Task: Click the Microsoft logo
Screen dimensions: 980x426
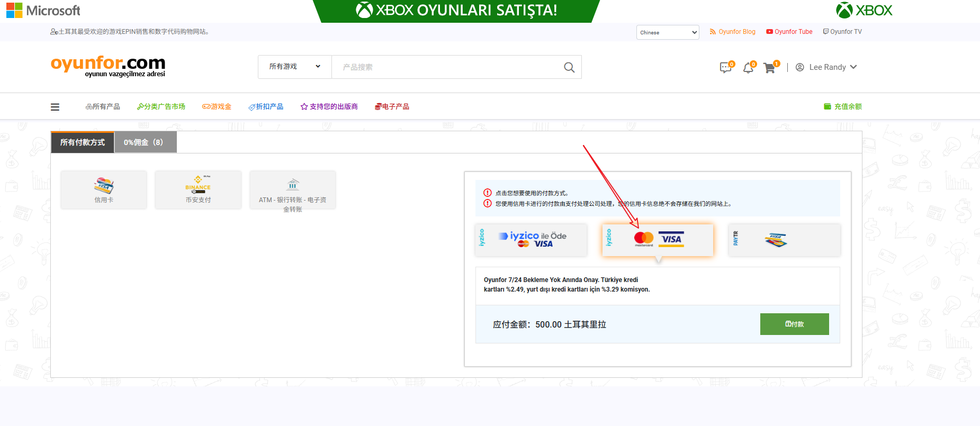Action: pyautogui.click(x=43, y=11)
